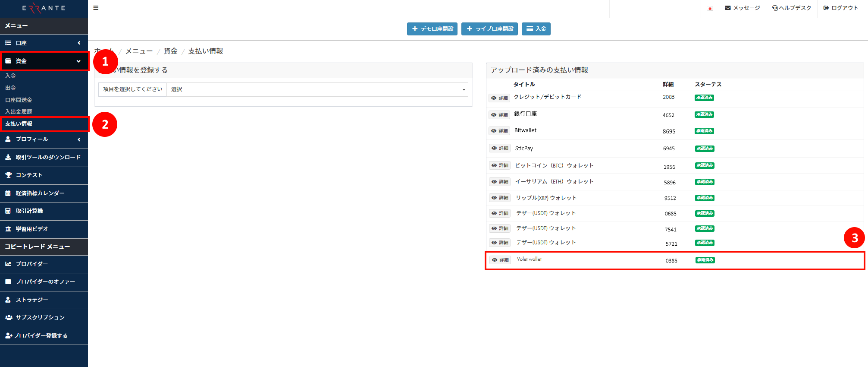Open 入金 under 資金 submenu

tap(10, 76)
